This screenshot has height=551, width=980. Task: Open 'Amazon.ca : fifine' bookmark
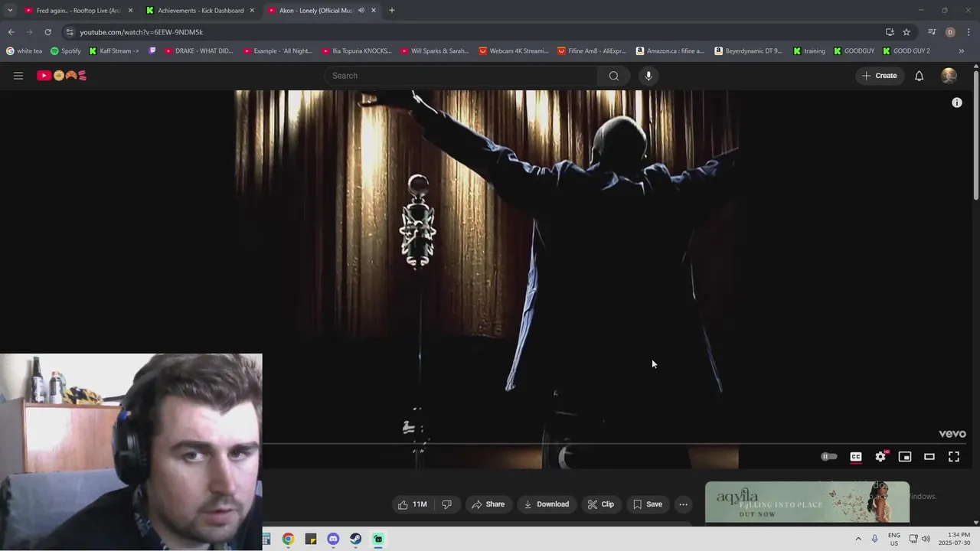670,51
